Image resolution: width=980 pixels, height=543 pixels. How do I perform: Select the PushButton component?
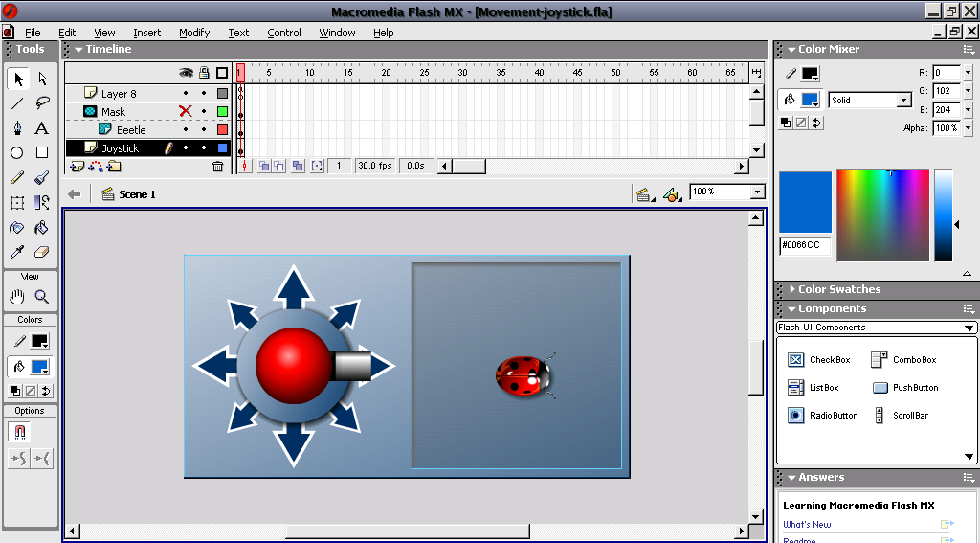(x=905, y=388)
